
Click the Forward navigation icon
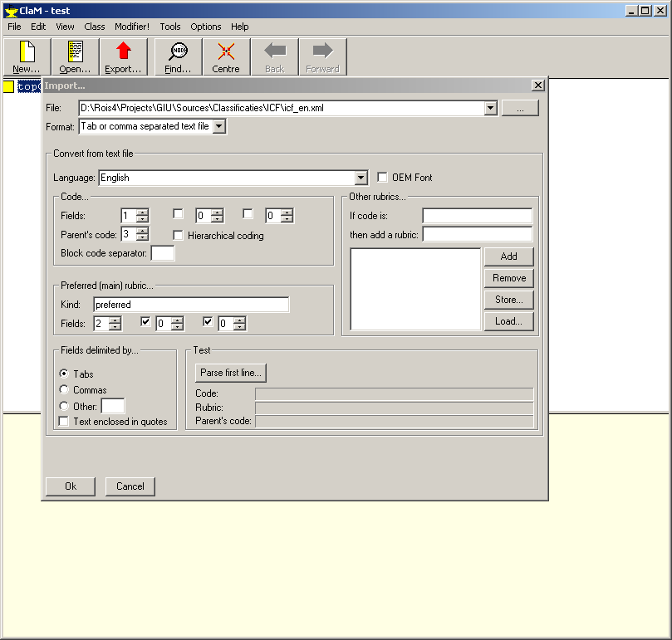click(322, 56)
